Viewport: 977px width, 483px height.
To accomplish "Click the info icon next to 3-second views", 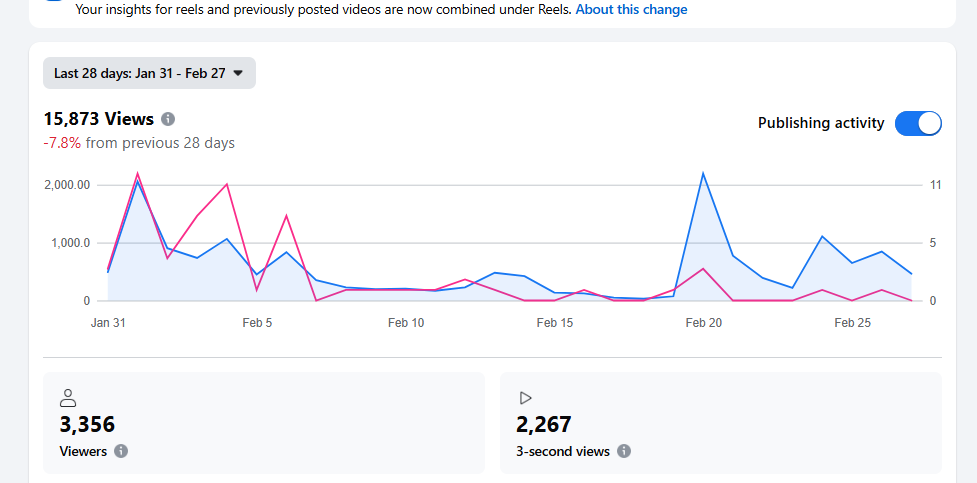I will (624, 451).
